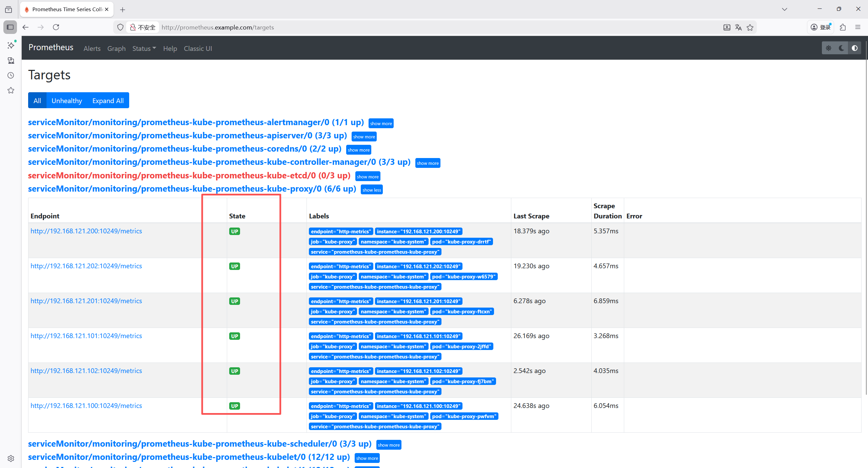This screenshot has width=868, height=468.
Task: Collapse kube-proxy with show less
Action: tap(372, 190)
